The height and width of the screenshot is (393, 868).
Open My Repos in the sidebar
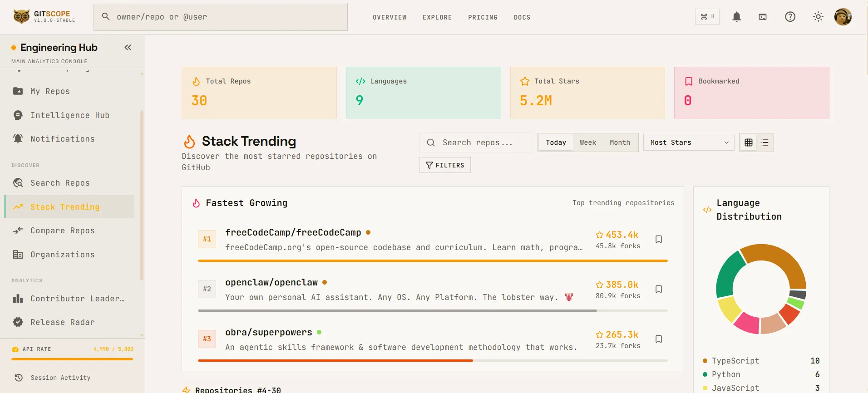coord(69,91)
